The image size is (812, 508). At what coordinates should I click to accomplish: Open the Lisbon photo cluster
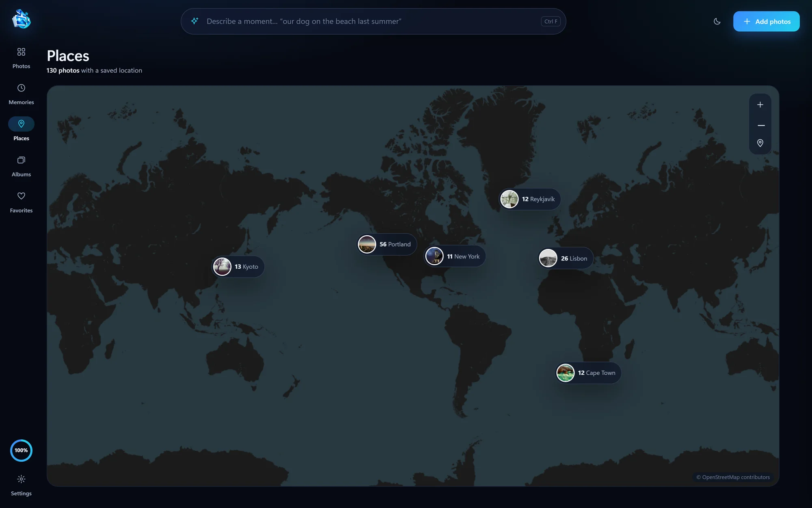pos(566,258)
